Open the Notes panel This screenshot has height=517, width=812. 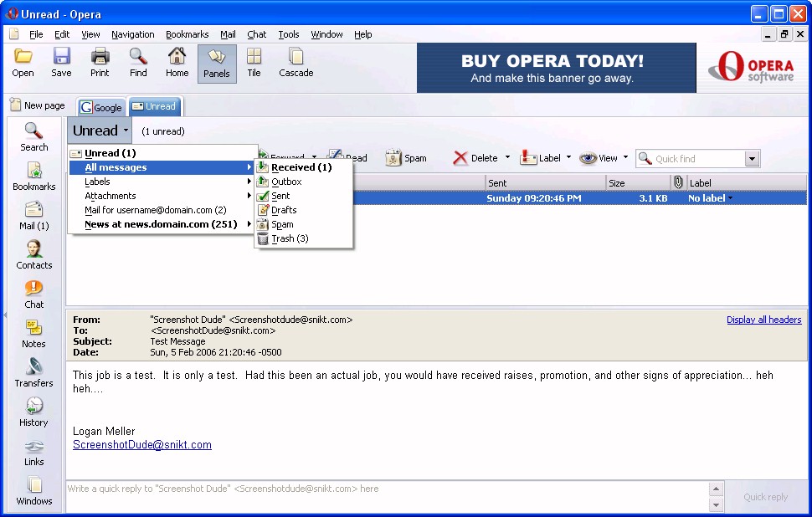tap(33, 334)
